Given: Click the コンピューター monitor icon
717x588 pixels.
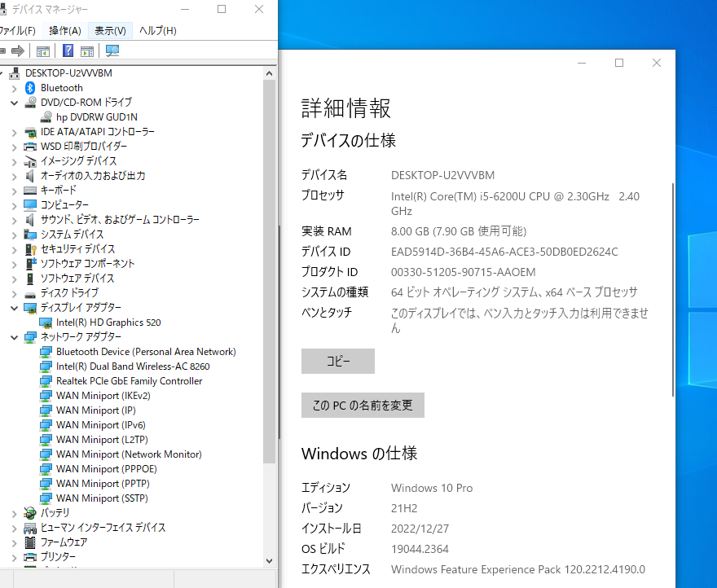Looking at the screenshot, I should click(30, 205).
